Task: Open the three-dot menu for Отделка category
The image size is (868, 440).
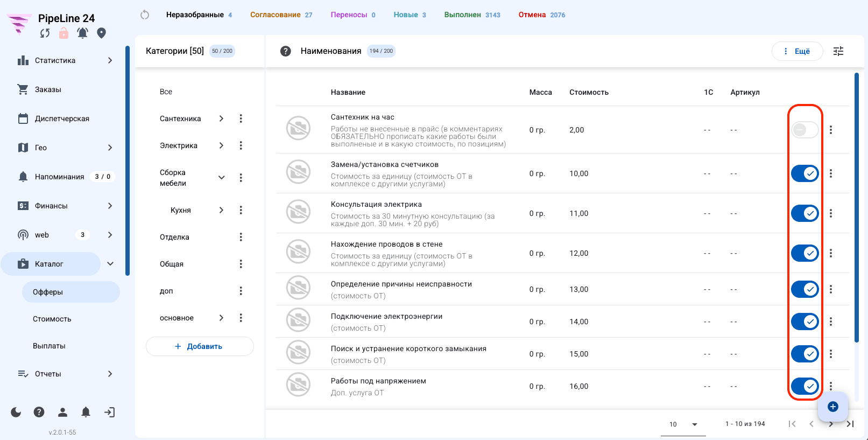Action: (x=241, y=237)
